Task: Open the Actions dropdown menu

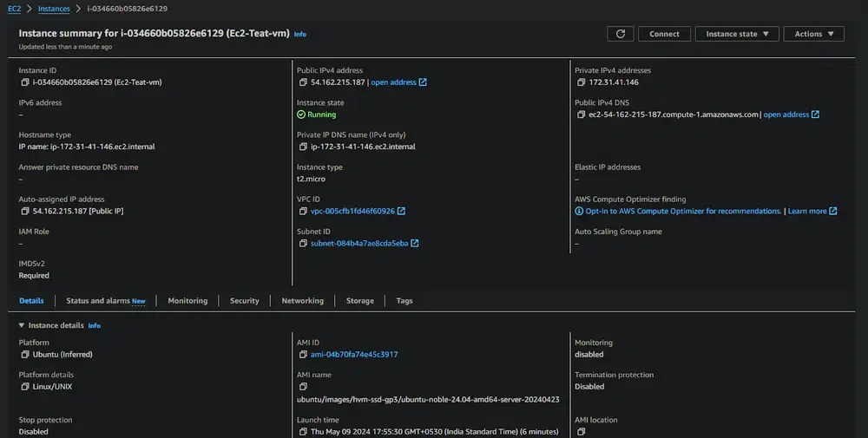Action: point(813,34)
